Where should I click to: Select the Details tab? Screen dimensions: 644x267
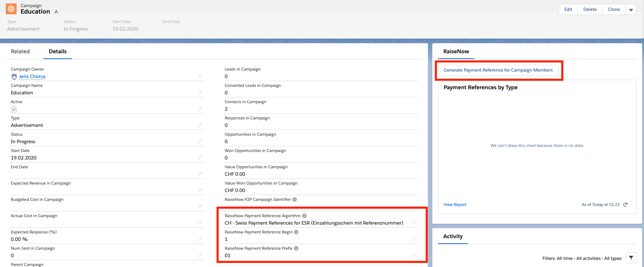point(58,52)
